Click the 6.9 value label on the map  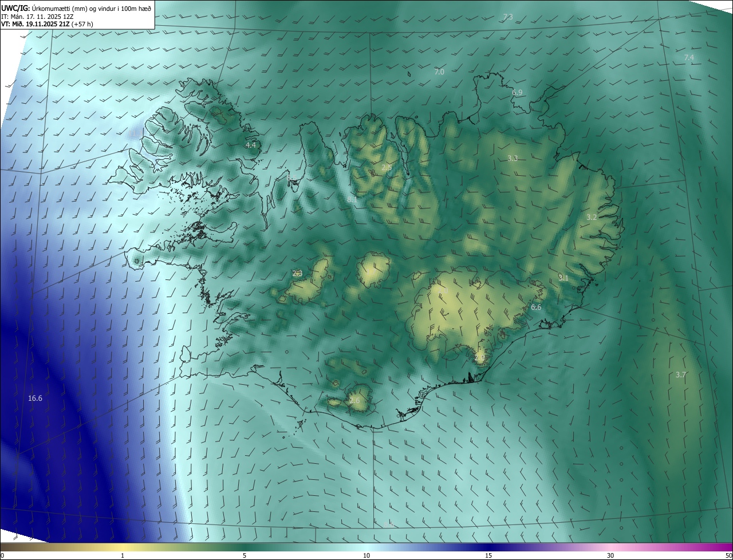(517, 92)
